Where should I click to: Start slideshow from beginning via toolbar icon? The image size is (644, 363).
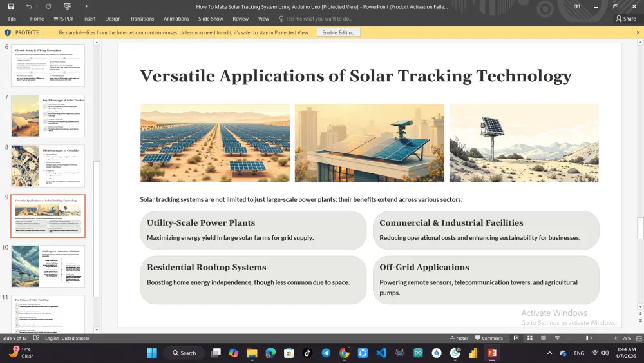[x=68, y=6]
